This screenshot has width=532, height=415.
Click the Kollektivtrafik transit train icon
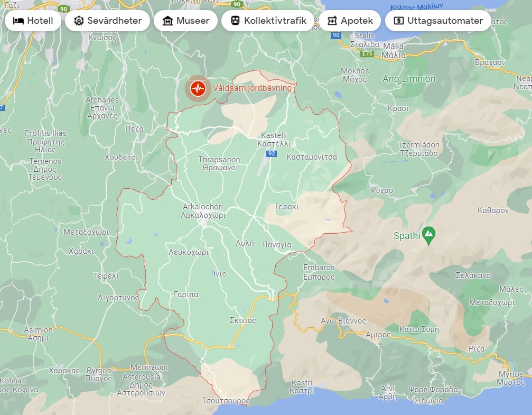235,21
